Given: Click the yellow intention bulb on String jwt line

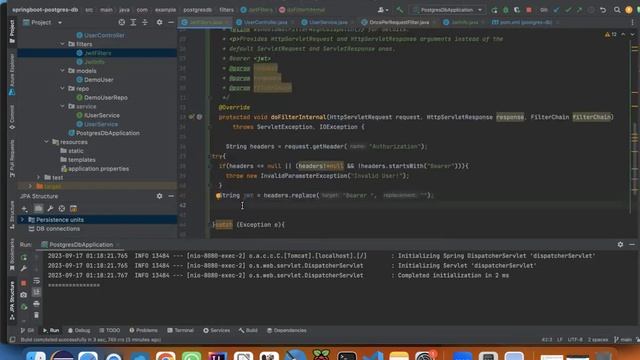Looking at the screenshot, I should (218, 196).
